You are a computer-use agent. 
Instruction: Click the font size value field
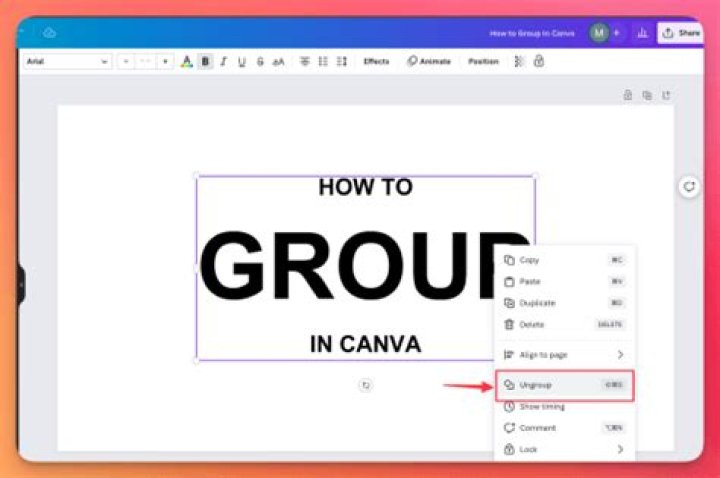coord(146,62)
